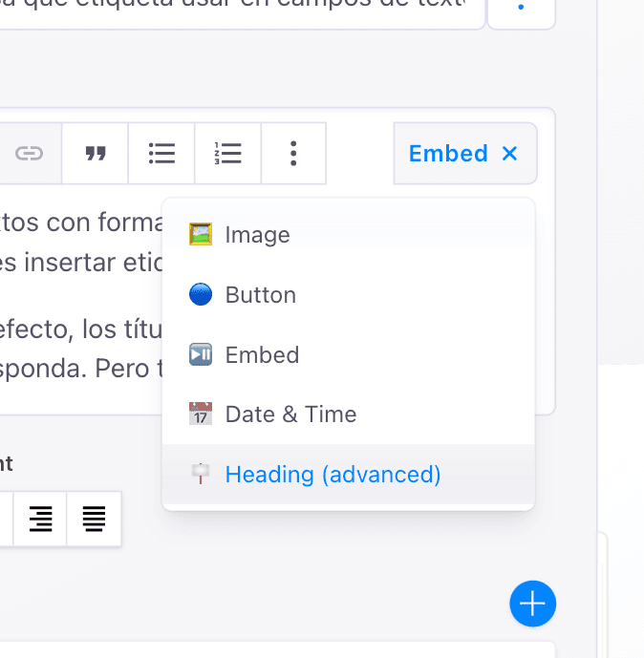Click the calendar icon beside Date & Time
This screenshot has height=658, width=644.
[x=201, y=414]
